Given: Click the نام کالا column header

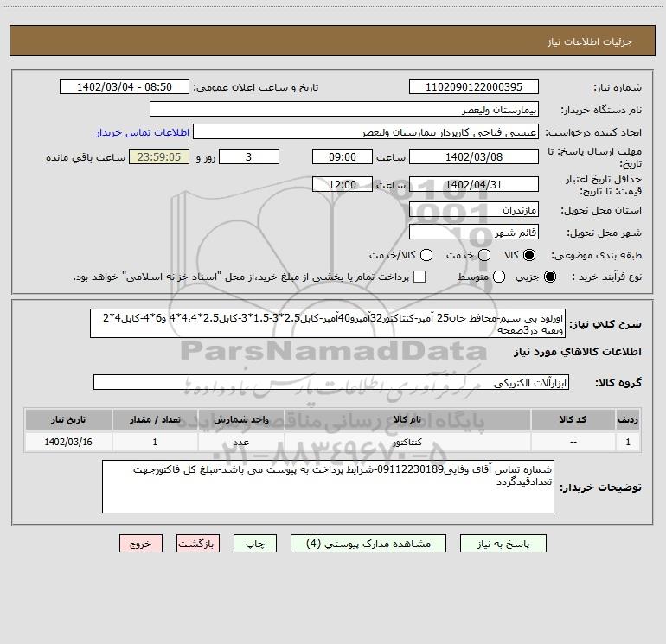Looking at the screenshot, I should click(x=407, y=419).
